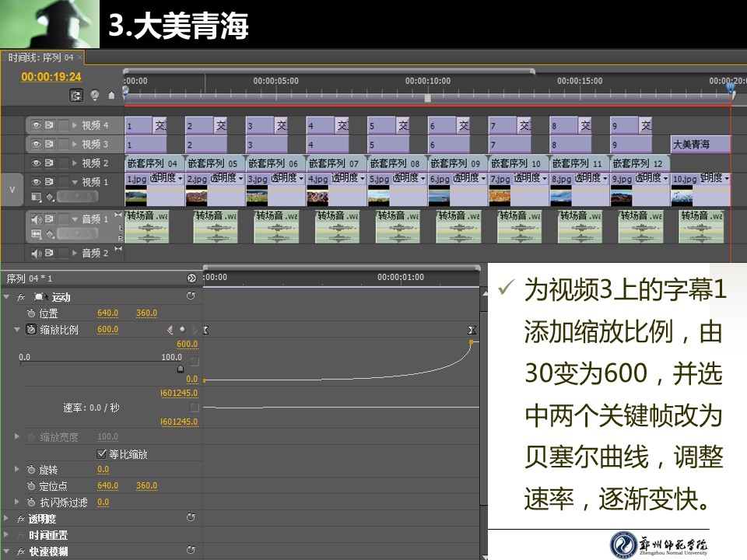Collapse the 运动 effect group
The height and width of the screenshot is (560, 747).
point(6,297)
